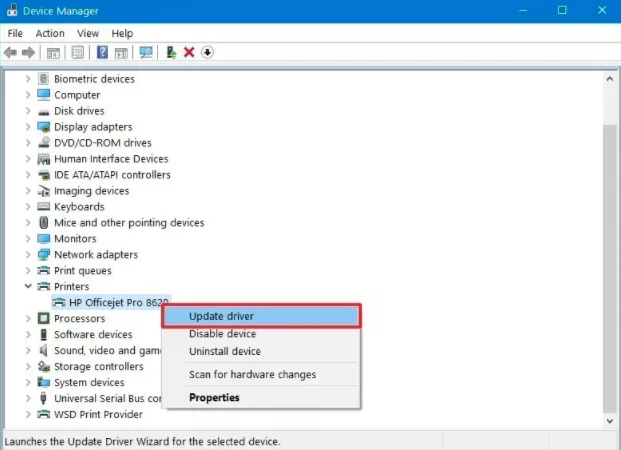621x450 pixels.
Task: Expand the Monitors node
Action: pyautogui.click(x=28, y=238)
